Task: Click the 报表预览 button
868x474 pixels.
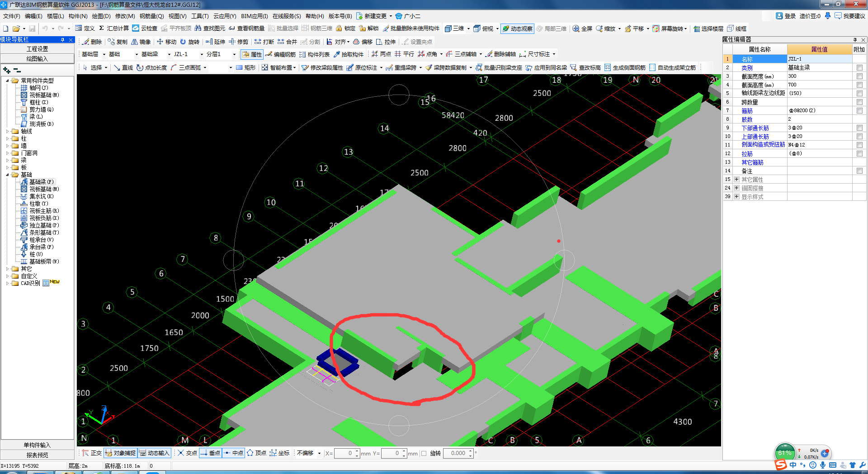Action: point(37,455)
